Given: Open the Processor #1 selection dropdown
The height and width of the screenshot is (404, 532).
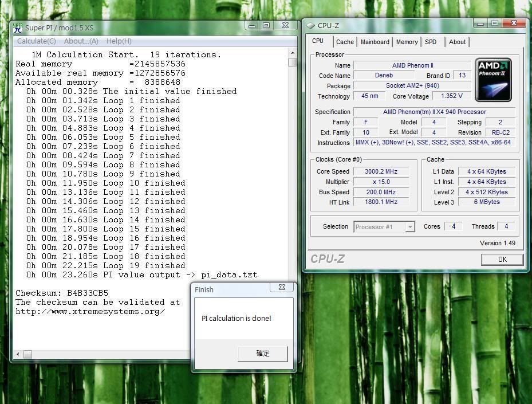Looking at the screenshot, I should coord(384,227).
